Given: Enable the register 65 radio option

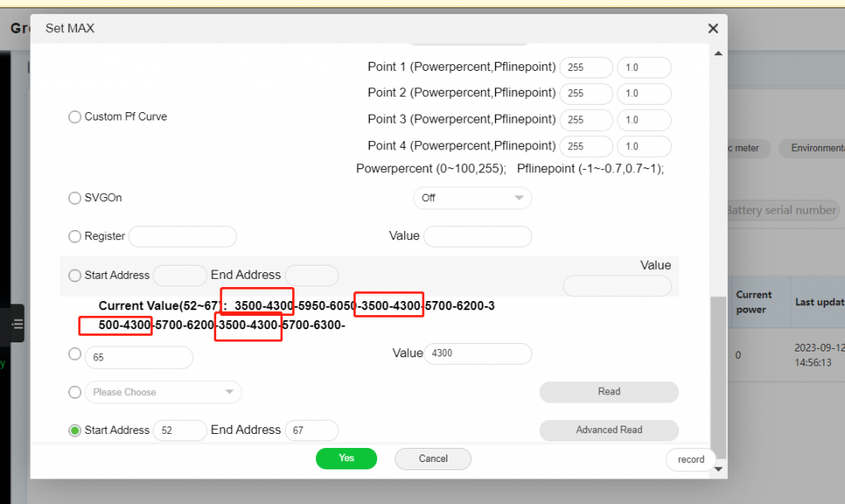Looking at the screenshot, I should tap(74, 354).
